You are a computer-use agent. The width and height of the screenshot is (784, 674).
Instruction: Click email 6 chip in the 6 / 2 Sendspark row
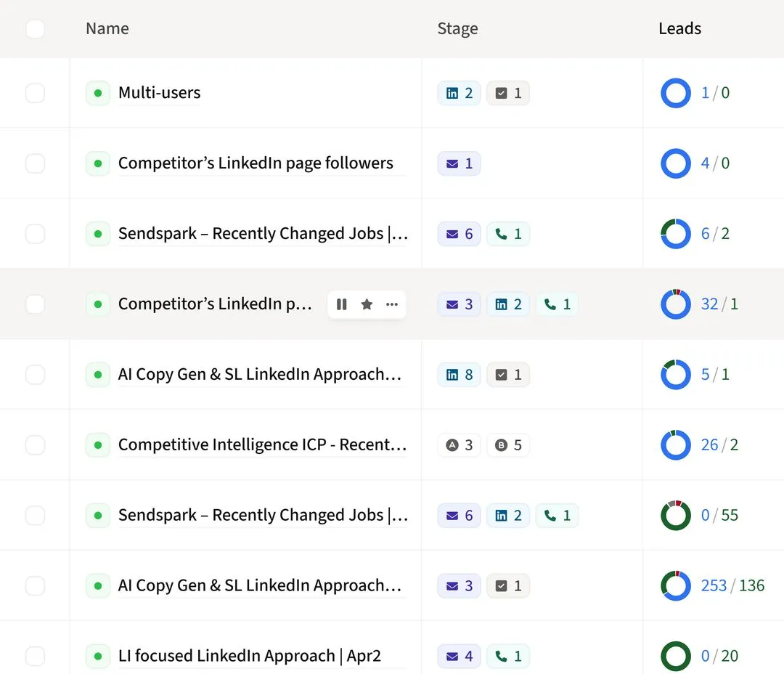(x=459, y=234)
